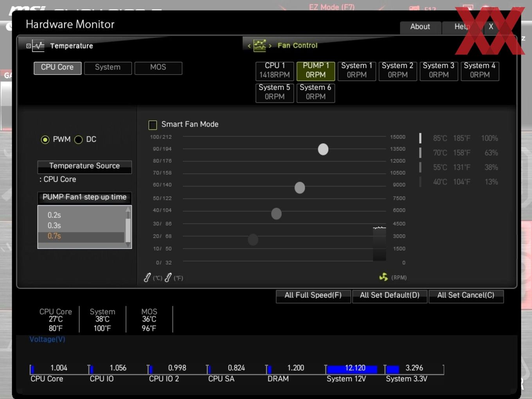The height and width of the screenshot is (399, 532).
Task: Click the 40°C 13% setpoint row
Action: pyautogui.click(x=459, y=182)
